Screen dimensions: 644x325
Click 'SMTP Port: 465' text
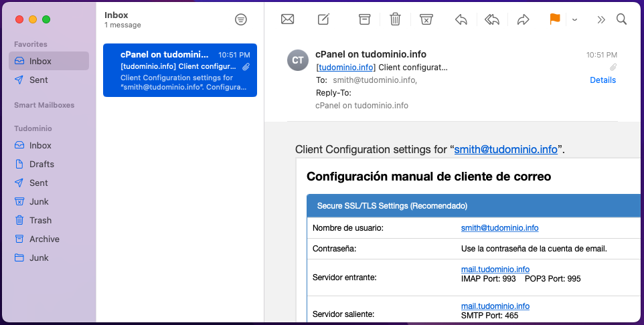[x=489, y=316]
